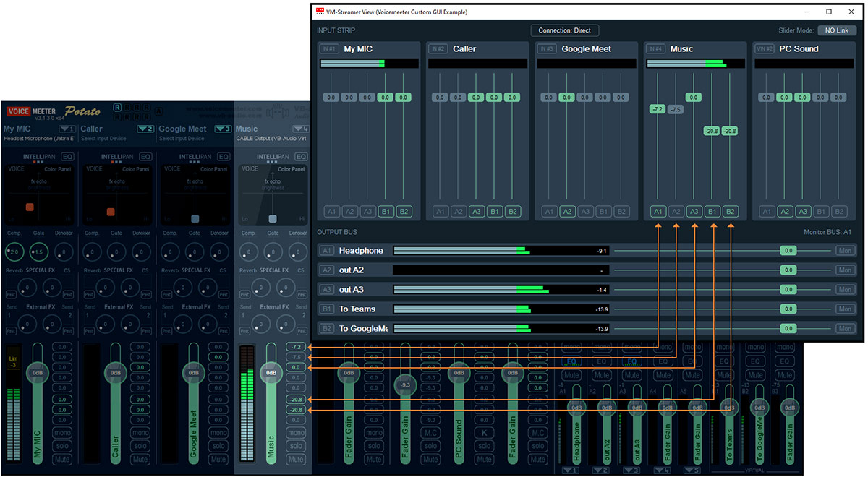This screenshot has height=477, width=868.
Task: Toggle mono on Caller strip in Voicemeeter
Action: tap(140, 434)
